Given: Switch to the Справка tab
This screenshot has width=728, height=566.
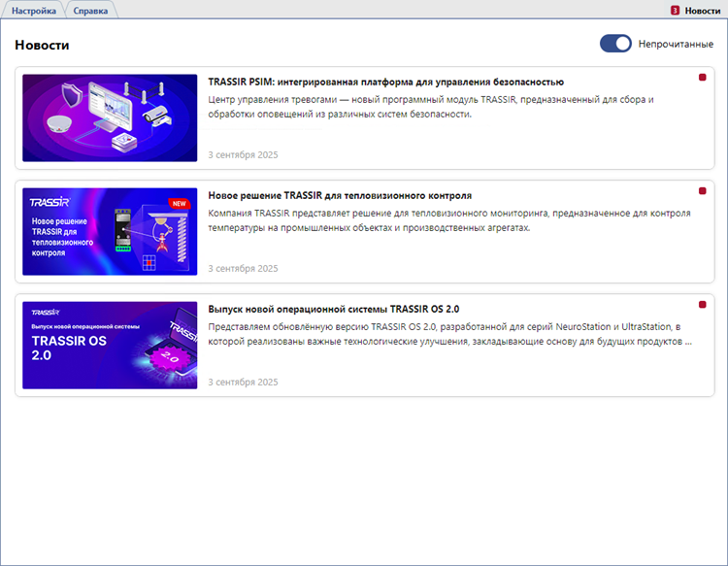Looking at the screenshot, I should [90, 10].
